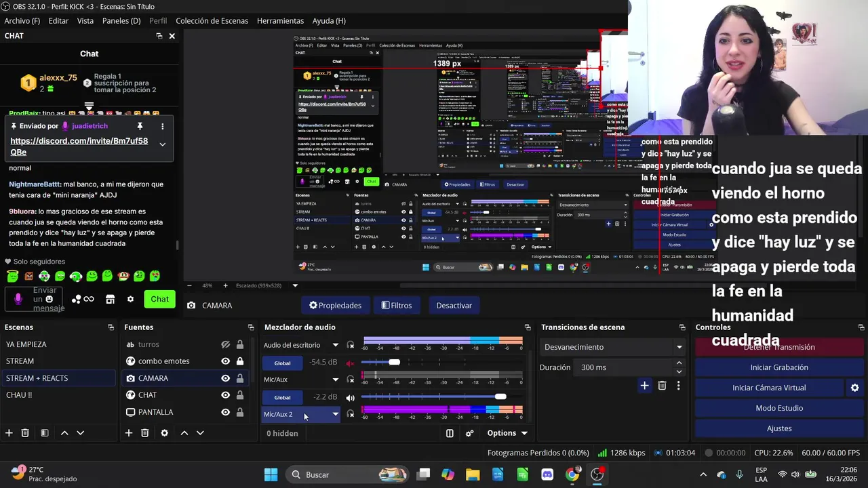Toggle lock on CAMARA source
Viewport: 868px width, 488px height.
point(240,378)
